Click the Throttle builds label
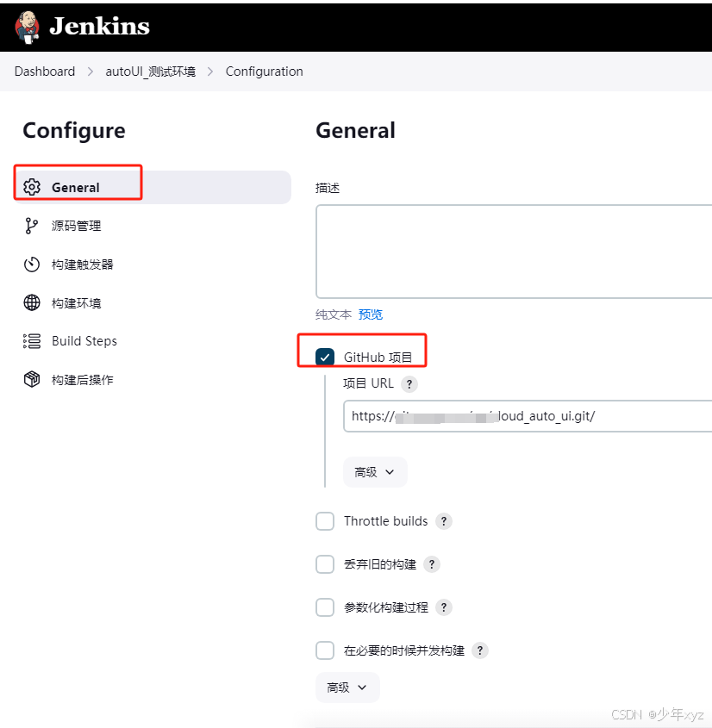Image resolution: width=712 pixels, height=728 pixels. click(x=385, y=521)
